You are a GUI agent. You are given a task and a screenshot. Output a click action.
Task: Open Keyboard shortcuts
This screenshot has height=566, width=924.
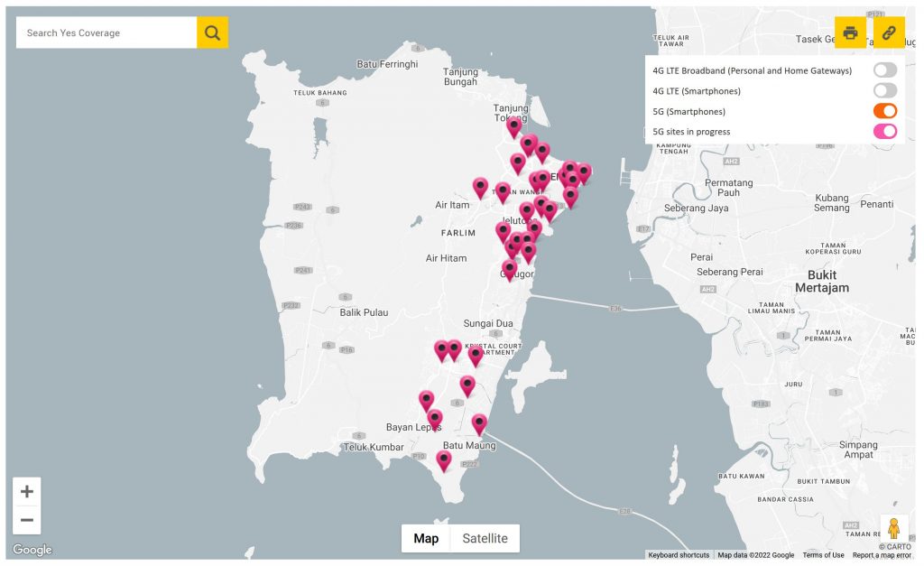point(679,555)
